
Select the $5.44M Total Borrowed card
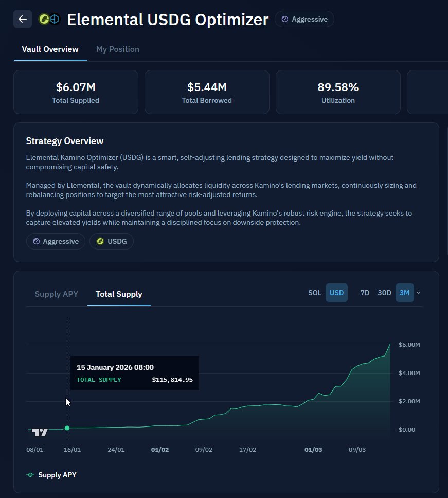click(207, 92)
